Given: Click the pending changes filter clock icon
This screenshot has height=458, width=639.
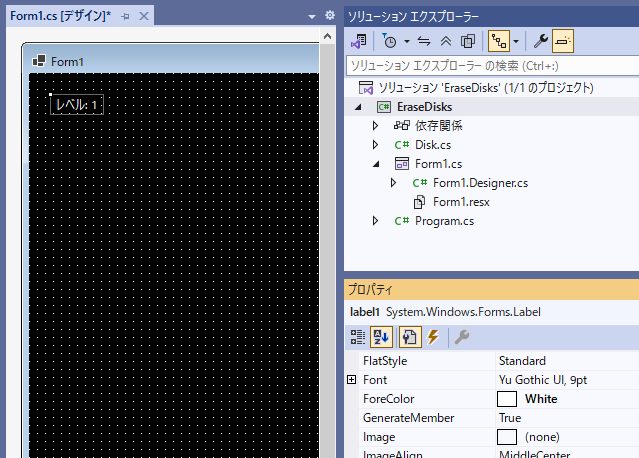Looking at the screenshot, I should [388, 42].
